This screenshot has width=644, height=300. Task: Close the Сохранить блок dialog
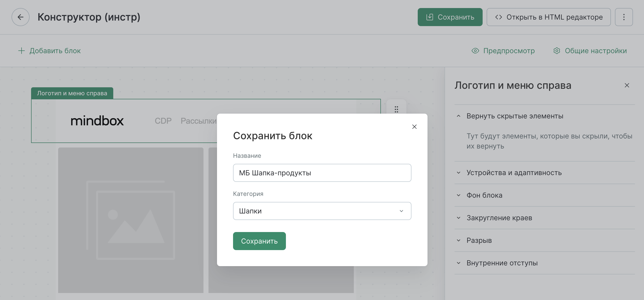click(x=414, y=127)
